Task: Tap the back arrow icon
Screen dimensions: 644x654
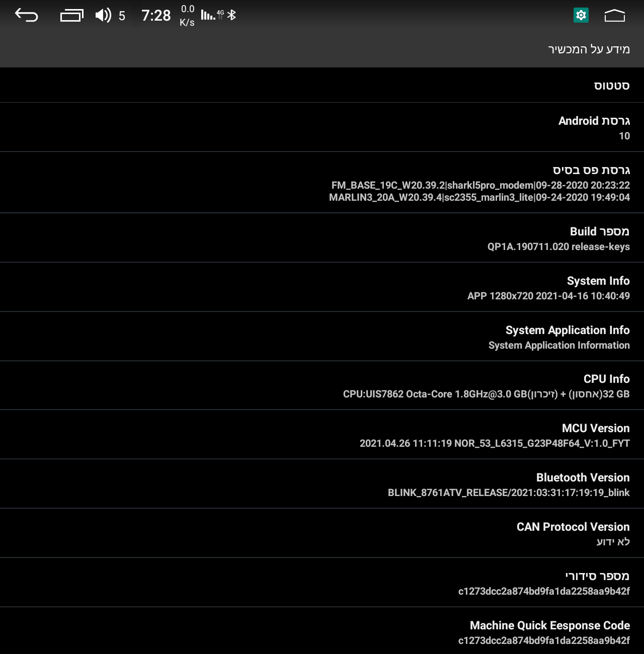Action: click(x=27, y=16)
